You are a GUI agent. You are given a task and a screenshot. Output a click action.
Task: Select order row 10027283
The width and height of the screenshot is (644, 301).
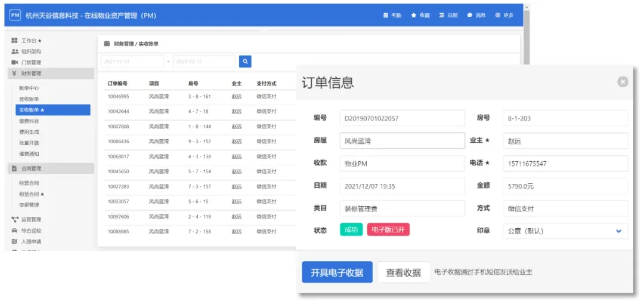pos(200,187)
